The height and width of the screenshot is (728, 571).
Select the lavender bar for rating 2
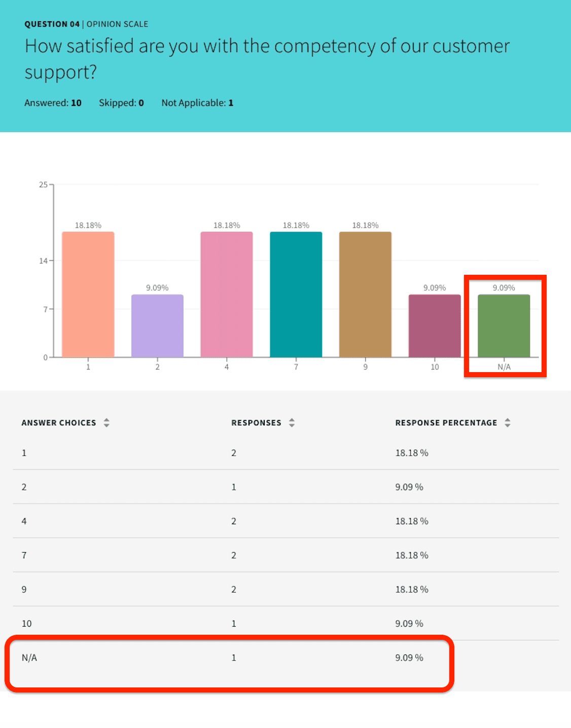157,325
